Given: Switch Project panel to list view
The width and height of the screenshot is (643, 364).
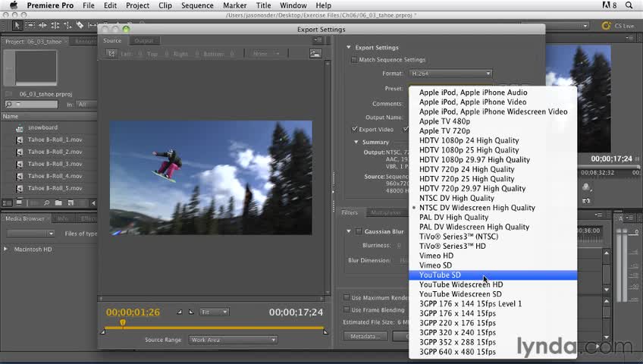Looking at the screenshot, I should tap(8, 202).
